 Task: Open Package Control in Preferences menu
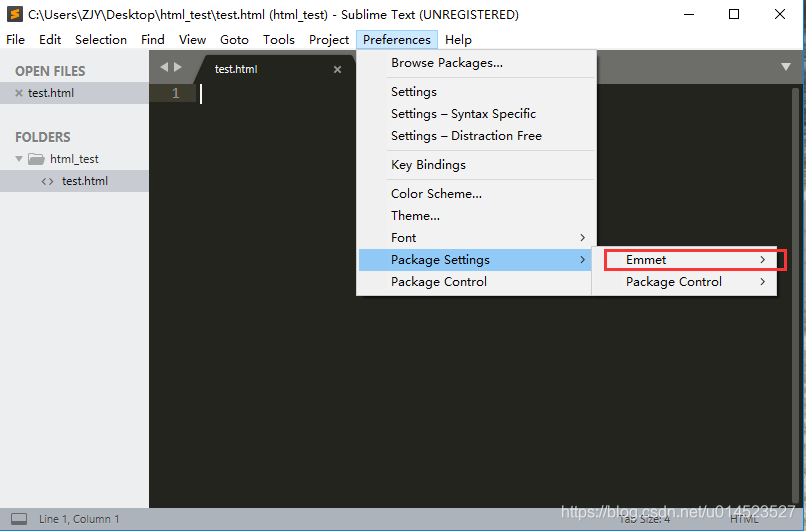point(476,282)
